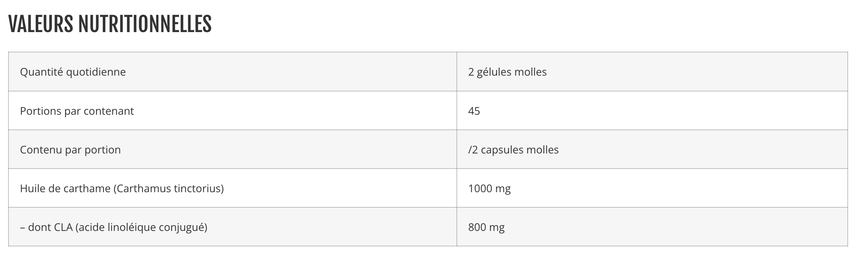Select the "Contenu par portion" label

[70, 150]
